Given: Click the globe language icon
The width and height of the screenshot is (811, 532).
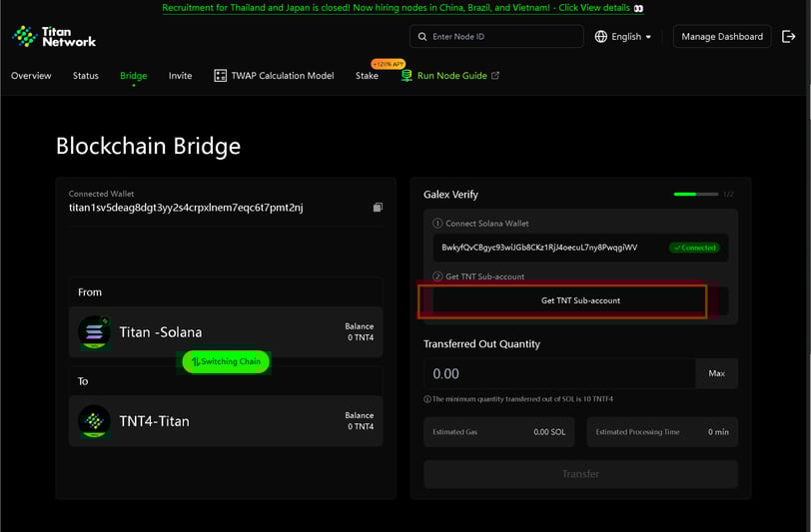Looking at the screenshot, I should pos(601,37).
